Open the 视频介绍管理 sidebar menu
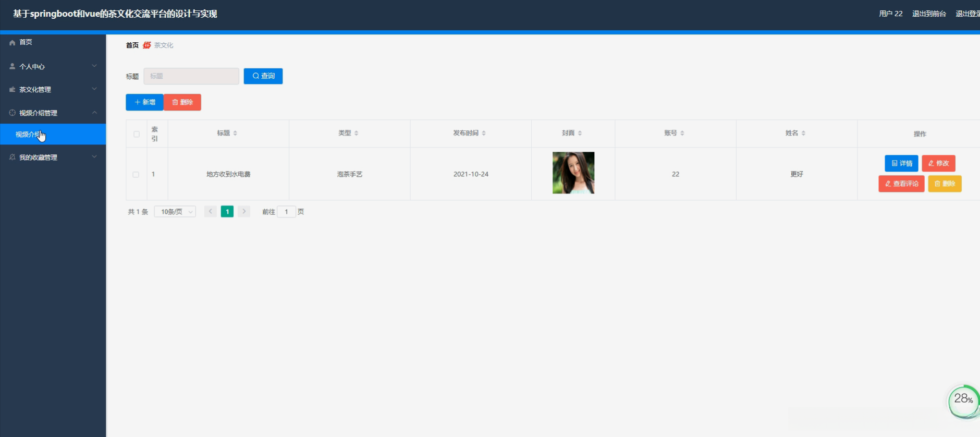Screen dimensions: 980x437 (x=53, y=113)
